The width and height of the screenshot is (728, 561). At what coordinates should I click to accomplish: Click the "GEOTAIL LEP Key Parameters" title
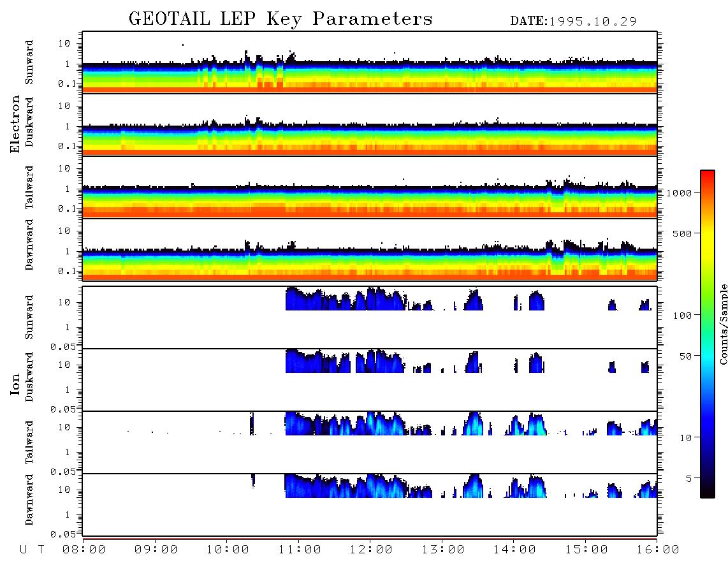(280, 19)
